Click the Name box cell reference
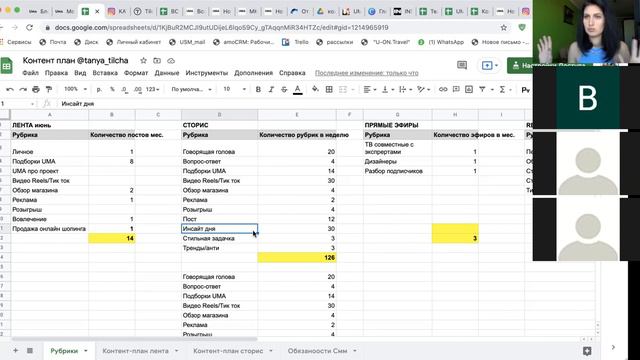The height and width of the screenshot is (360, 640). [x=16, y=104]
